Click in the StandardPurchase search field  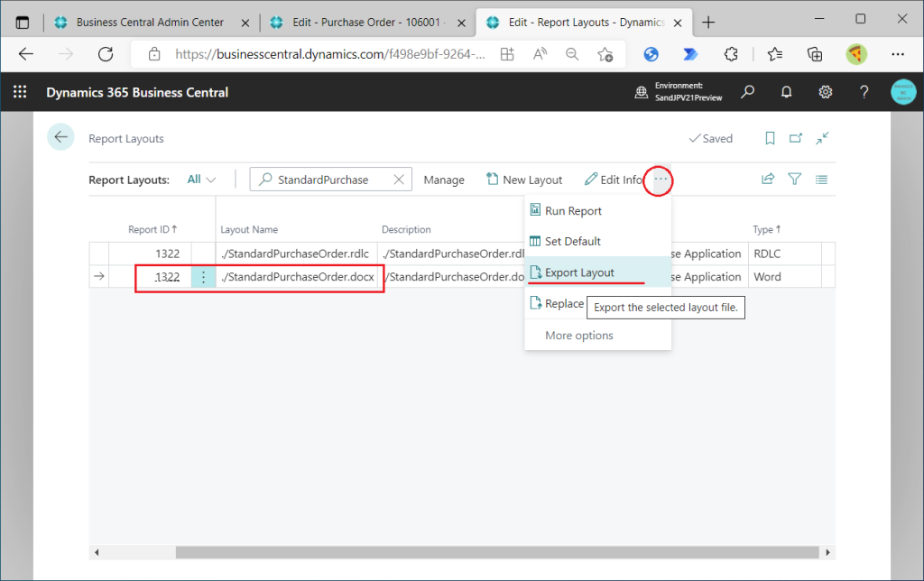[x=330, y=180]
